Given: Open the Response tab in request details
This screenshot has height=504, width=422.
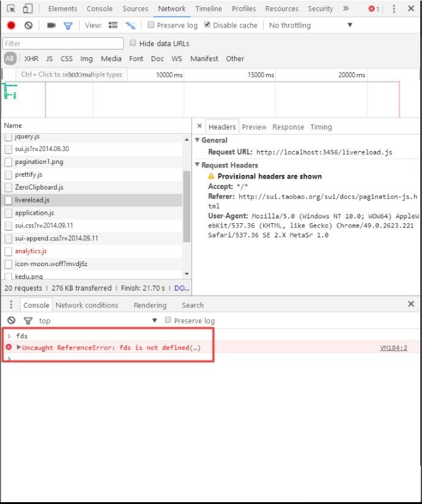Looking at the screenshot, I should [287, 127].
